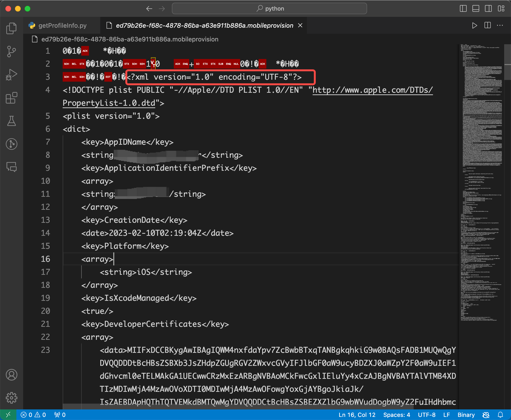Toggle the primary side bar layout button
Viewport: 511px width, 420px height.
click(x=463, y=9)
